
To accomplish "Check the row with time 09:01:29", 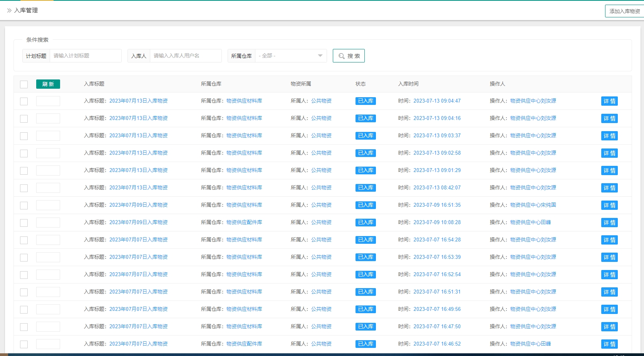I will [24, 171].
